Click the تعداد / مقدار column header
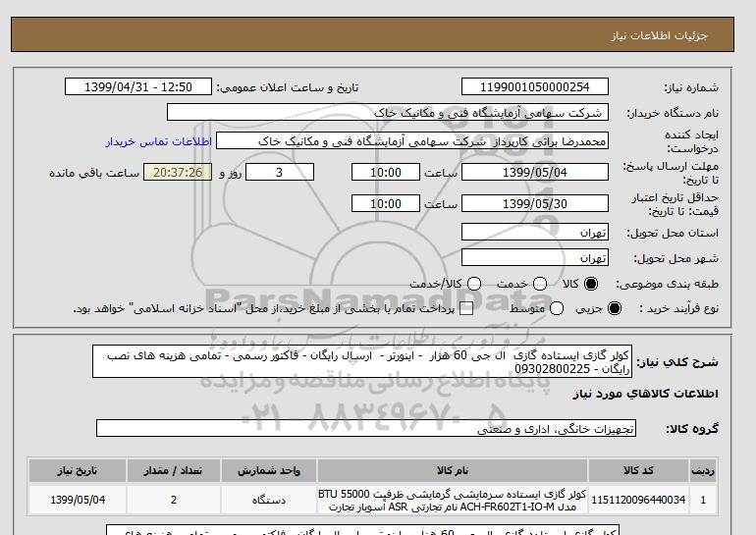 (x=174, y=471)
